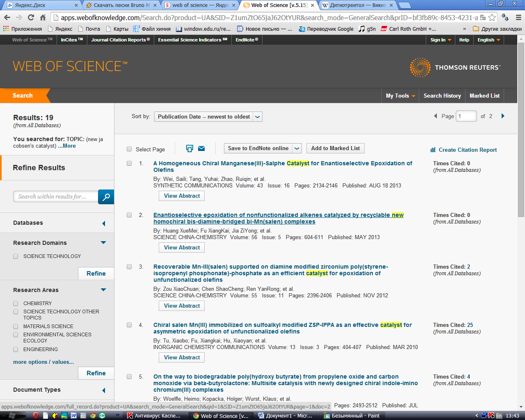525x420 pixels.
Task: Tick MATERIALS SCIENCE checkbox
Action: [x=16, y=326]
